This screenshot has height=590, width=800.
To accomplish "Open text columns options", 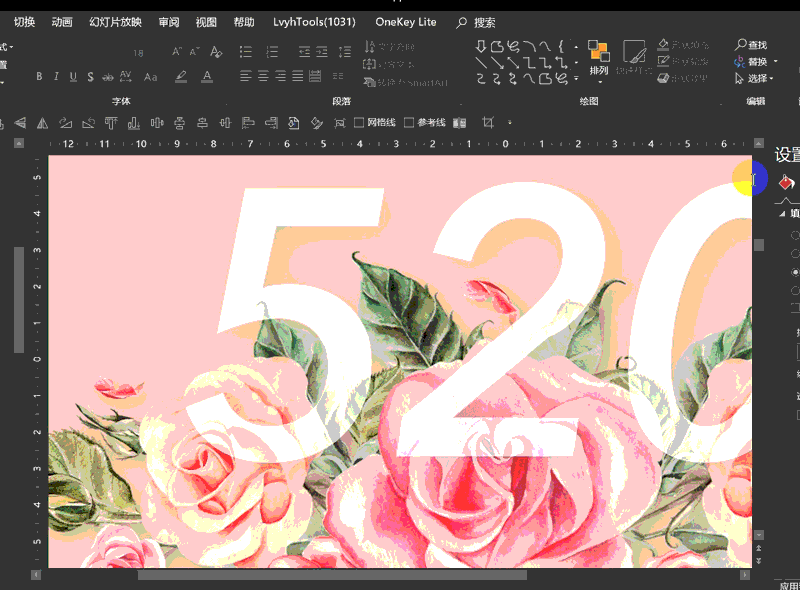I will point(338,76).
